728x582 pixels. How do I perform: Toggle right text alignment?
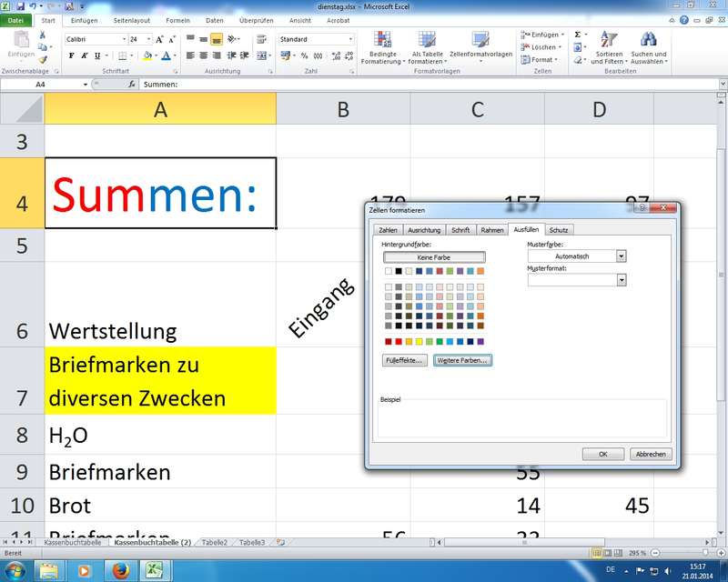pyautogui.click(x=217, y=55)
